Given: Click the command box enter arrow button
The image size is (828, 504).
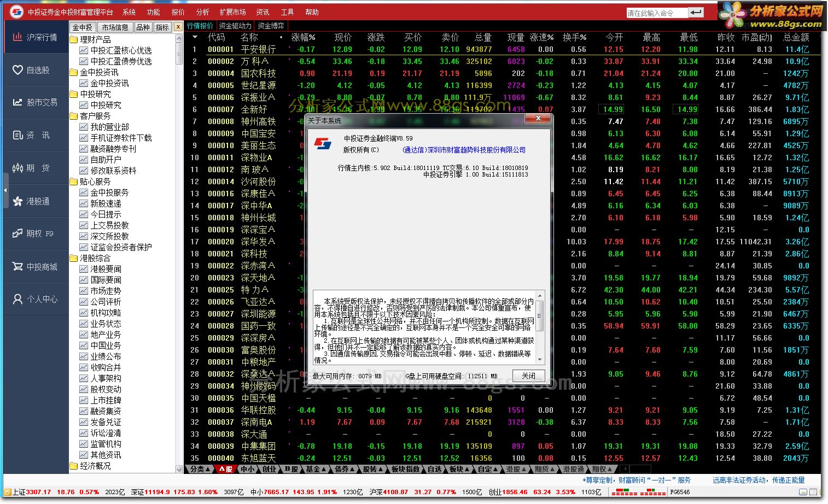Looking at the screenshot, I should pos(696,12).
